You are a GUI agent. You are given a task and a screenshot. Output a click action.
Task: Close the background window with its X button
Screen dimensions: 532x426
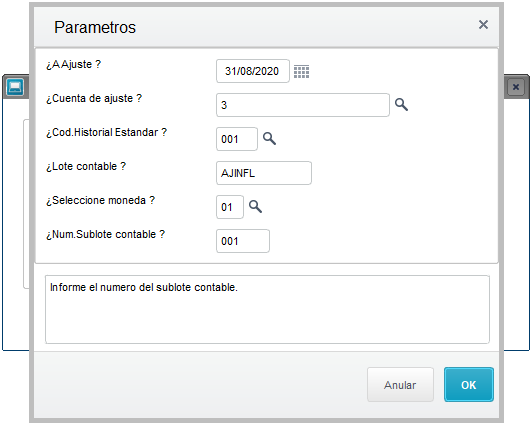click(516, 87)
